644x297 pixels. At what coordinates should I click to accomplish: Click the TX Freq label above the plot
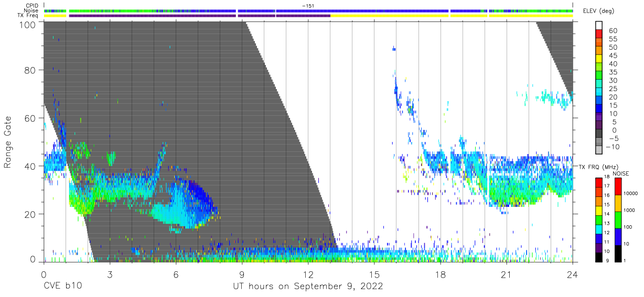pos(27,16)
